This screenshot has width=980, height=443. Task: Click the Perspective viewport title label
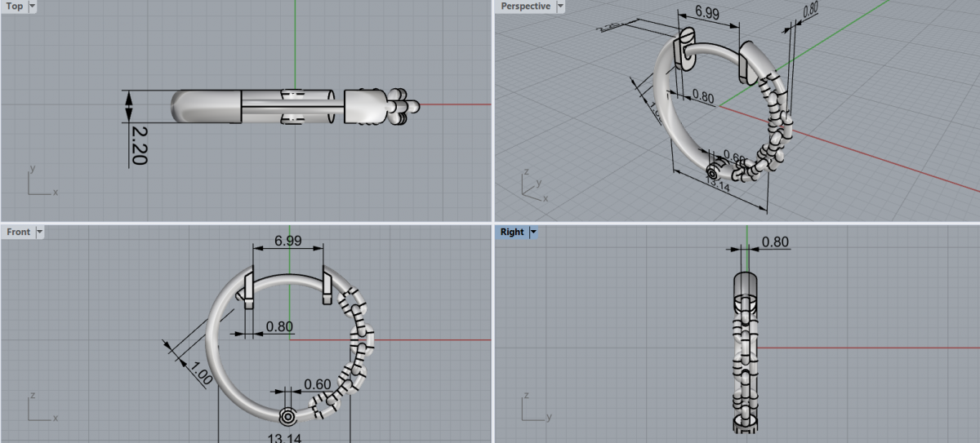(x=525, y=7)
